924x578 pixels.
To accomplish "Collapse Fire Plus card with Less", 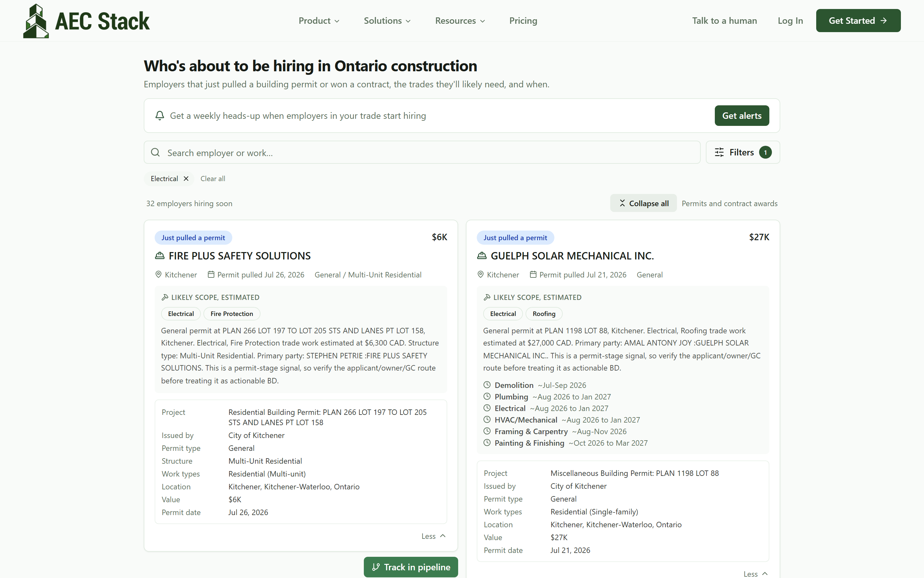I will [433, 536].
